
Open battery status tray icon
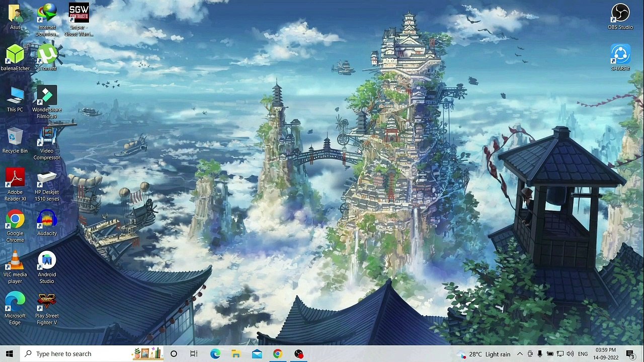coord(550,354)
